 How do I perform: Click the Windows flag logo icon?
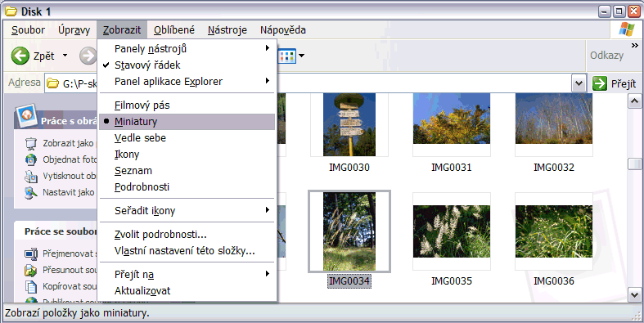click(x=626, y=29)
